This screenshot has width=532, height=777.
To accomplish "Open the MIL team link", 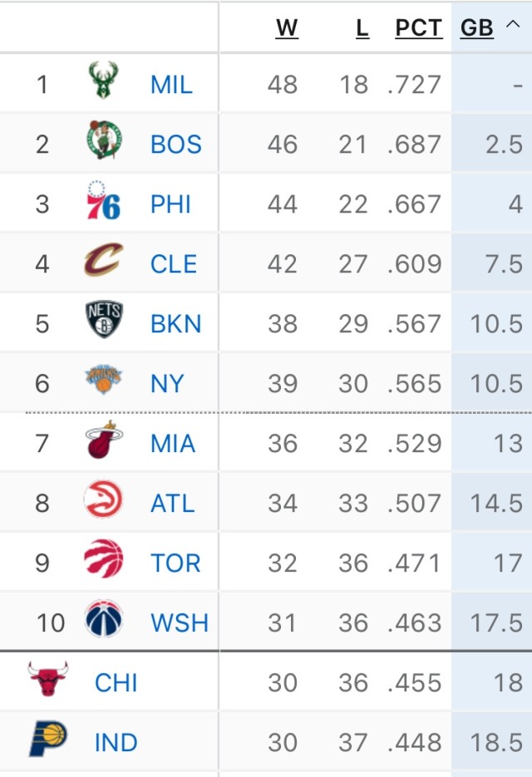I will click(171, 85).
